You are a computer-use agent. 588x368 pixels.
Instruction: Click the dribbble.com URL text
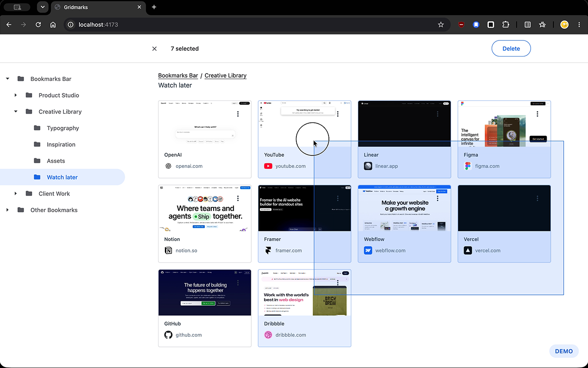click(291, 335)
